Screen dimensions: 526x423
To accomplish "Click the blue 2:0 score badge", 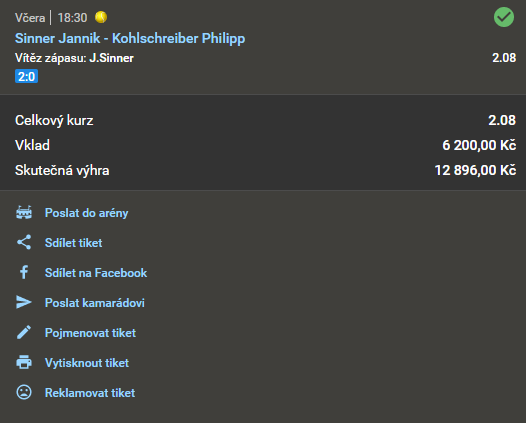I will (27, 76).
